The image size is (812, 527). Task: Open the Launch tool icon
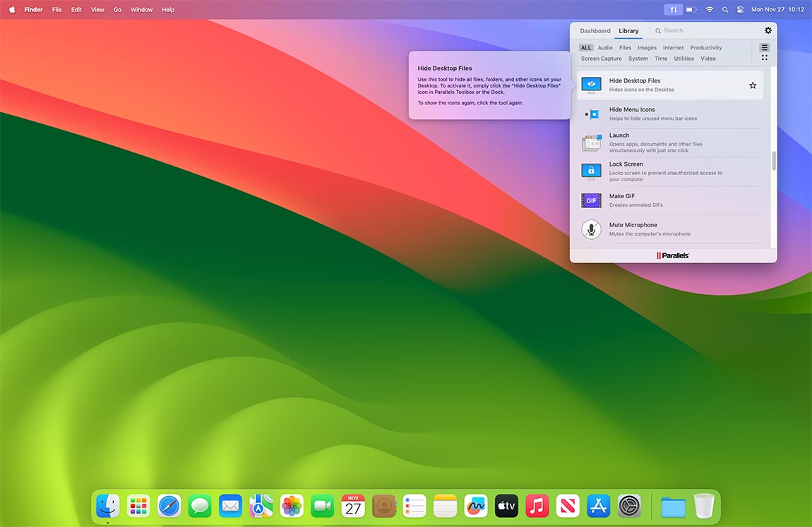coord(591,142)
